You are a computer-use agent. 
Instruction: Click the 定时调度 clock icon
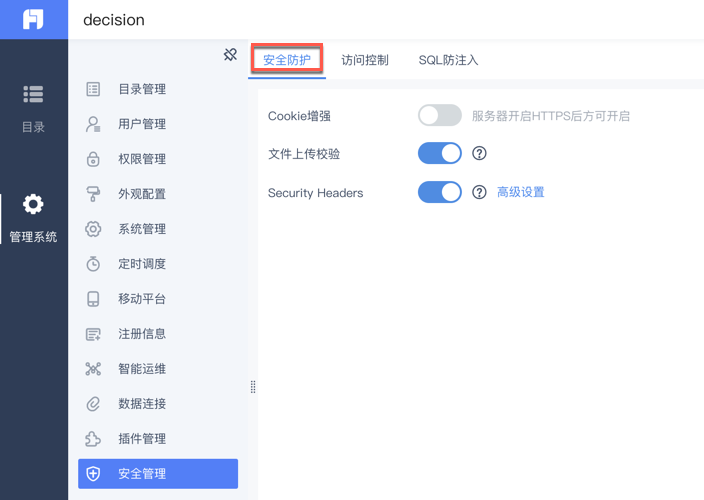93,264
